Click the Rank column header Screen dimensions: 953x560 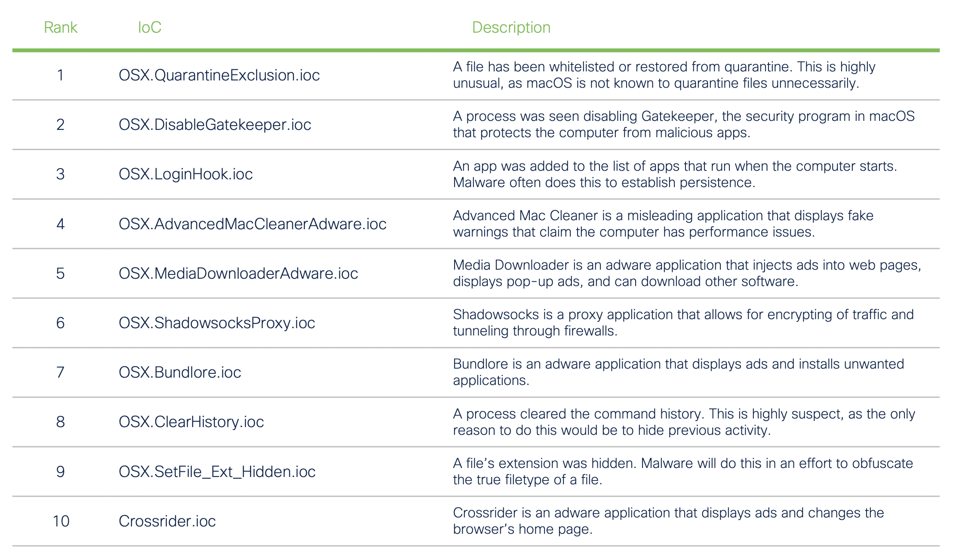(60, 28)
